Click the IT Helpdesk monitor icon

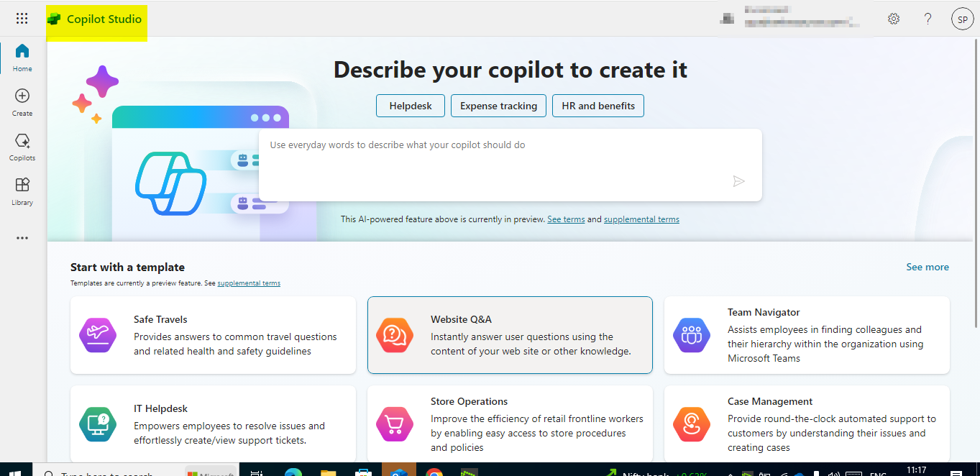click(x=97, y=424)
